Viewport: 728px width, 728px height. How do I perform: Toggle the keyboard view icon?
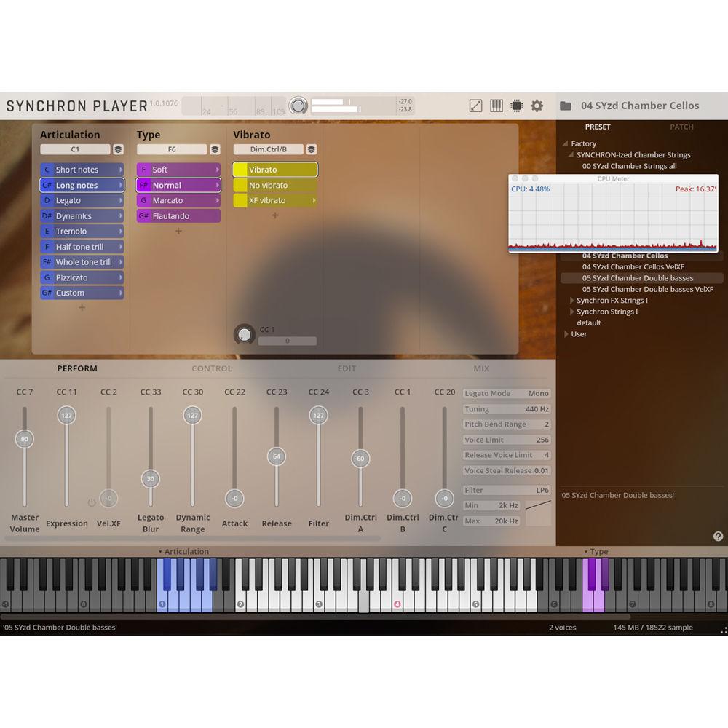tap(496, 106)
